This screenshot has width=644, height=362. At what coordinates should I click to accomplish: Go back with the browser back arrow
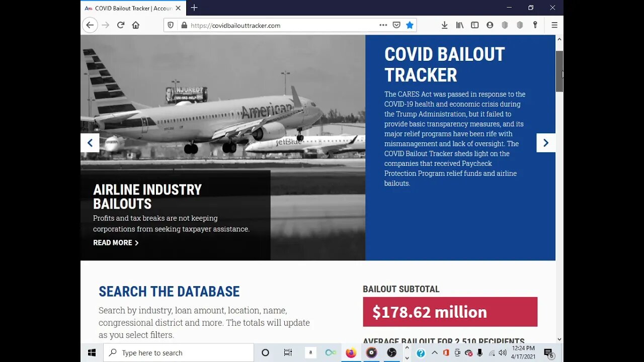click(90, 25)
